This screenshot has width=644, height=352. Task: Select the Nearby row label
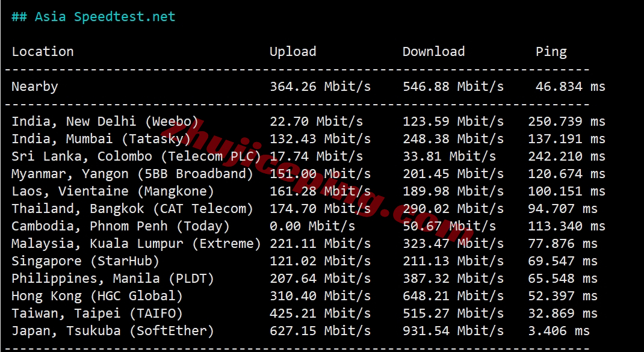coord(35,87)
